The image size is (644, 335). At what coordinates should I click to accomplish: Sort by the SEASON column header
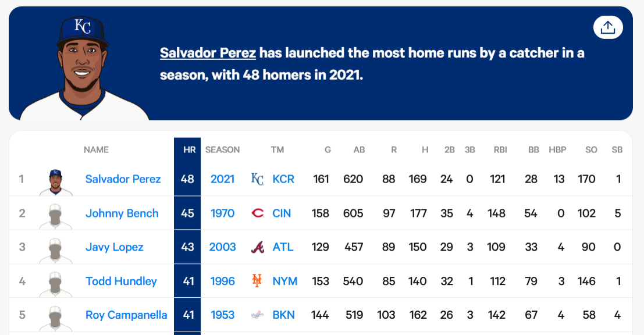tap(222, 150)
